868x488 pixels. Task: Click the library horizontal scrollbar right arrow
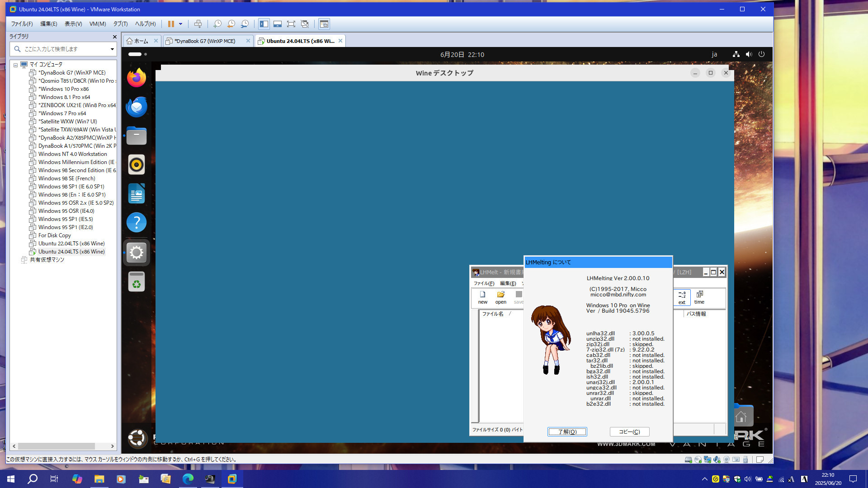pyautogui.click(x=113, y=446)
